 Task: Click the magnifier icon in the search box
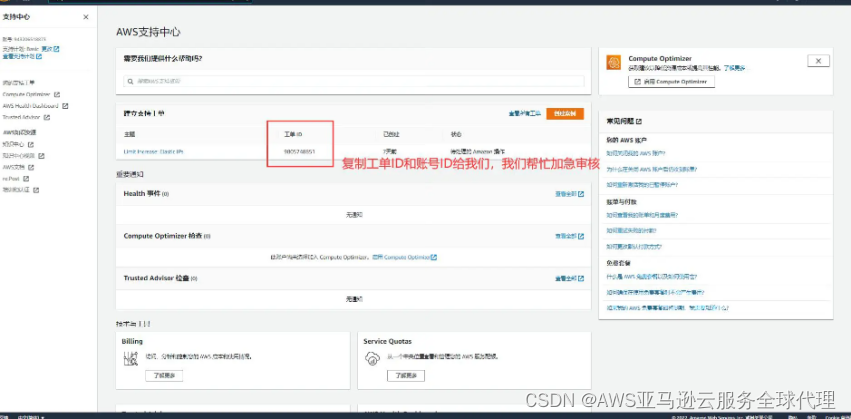(x=131, y=81)
